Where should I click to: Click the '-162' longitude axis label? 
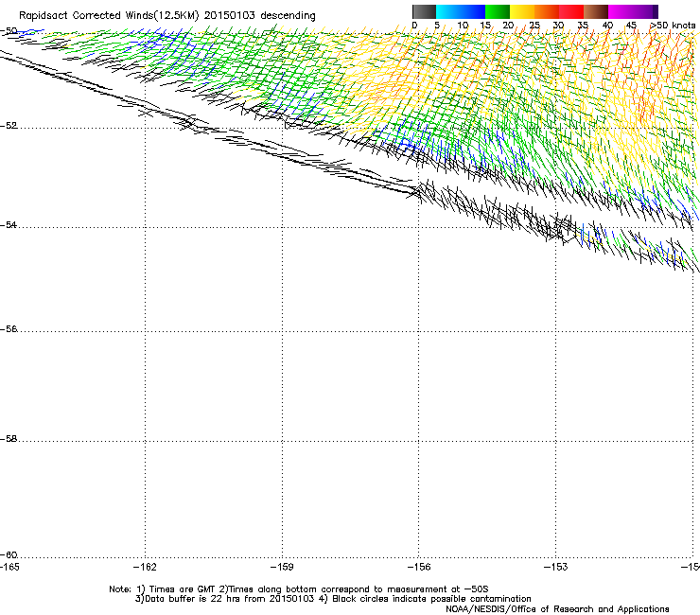(145, 567)
